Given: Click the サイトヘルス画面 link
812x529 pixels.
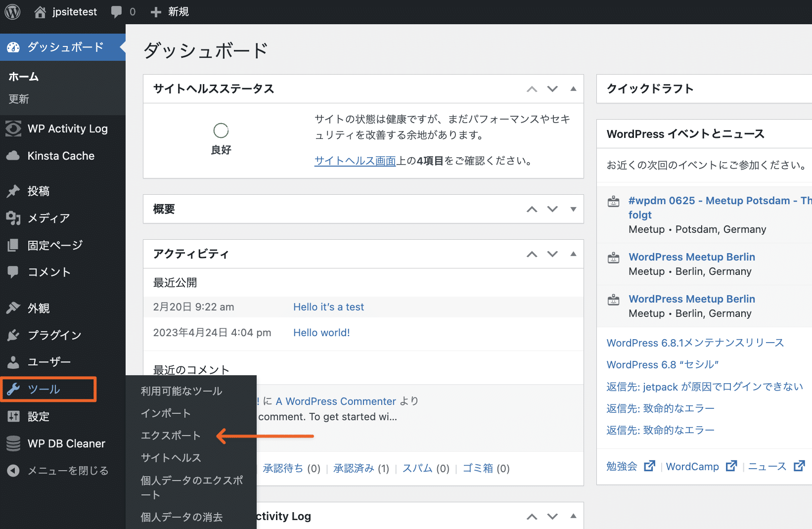Looking at the screenshot, I should point(355,161).
